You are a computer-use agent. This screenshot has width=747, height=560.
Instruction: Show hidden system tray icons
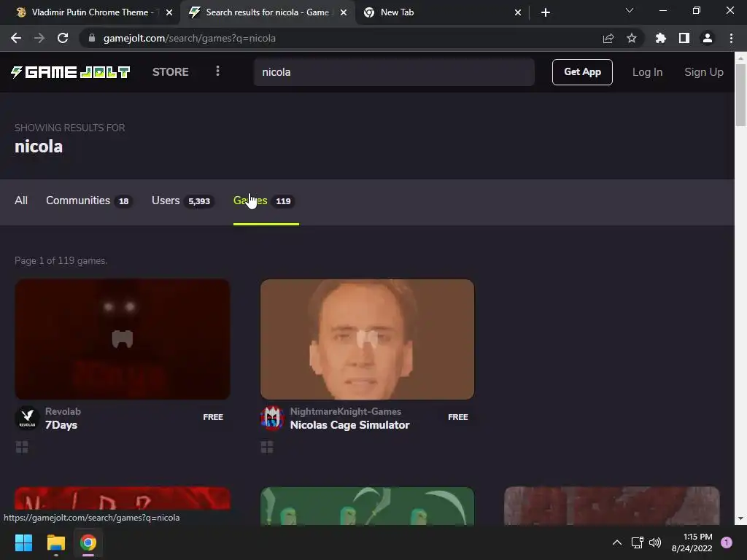pos(617,542)
